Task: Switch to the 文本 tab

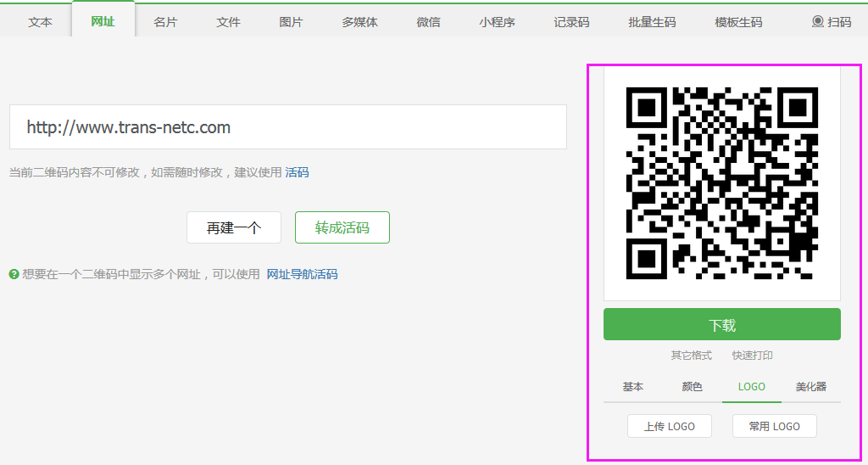Action: click(40, 22)
